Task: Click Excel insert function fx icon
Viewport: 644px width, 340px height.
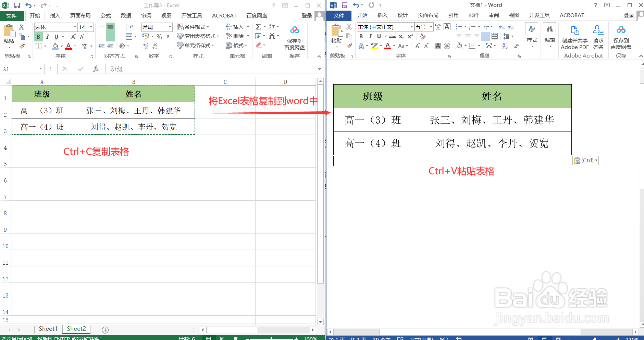Action: (96, 69)
